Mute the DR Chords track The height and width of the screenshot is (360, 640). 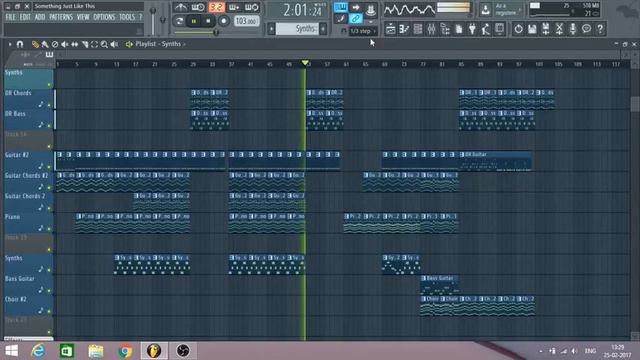tap(49, 105)
